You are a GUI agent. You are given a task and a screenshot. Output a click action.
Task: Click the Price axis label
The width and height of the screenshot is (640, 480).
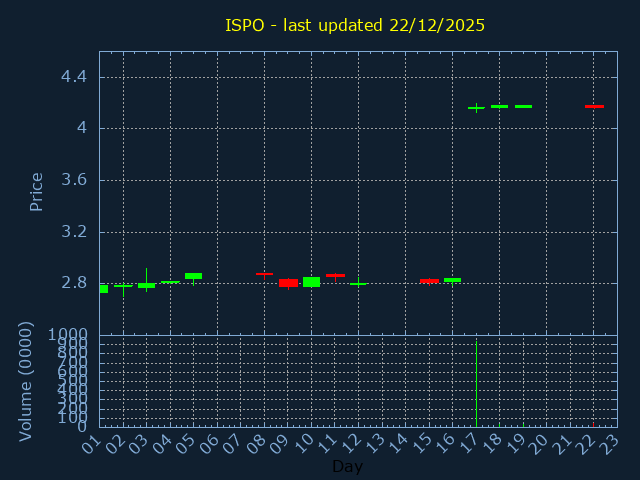click(x=37, y=191)
